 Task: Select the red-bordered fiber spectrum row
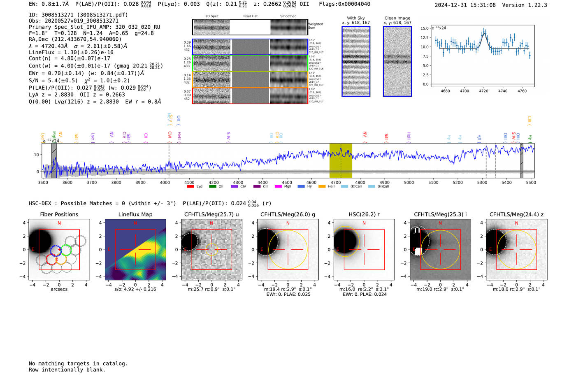(250, 95)
